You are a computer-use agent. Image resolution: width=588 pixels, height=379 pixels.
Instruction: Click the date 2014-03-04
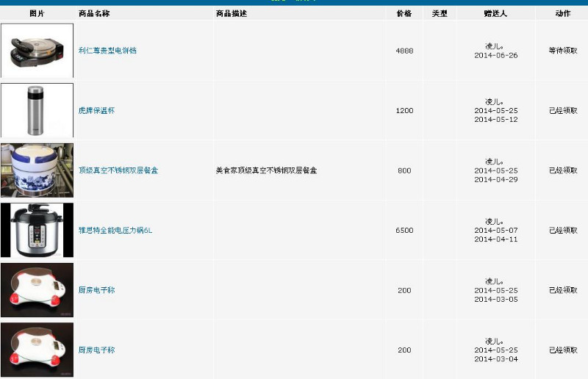(x=495, y=359)
